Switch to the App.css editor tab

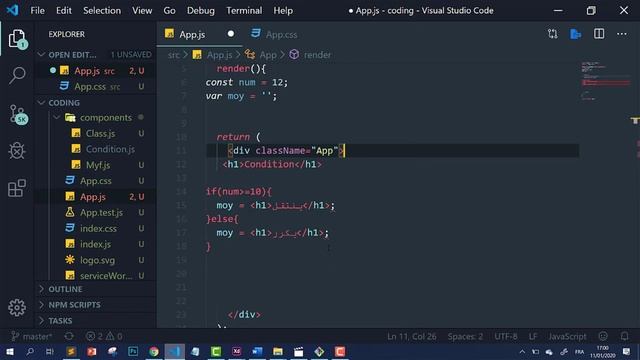click(274, 34)
